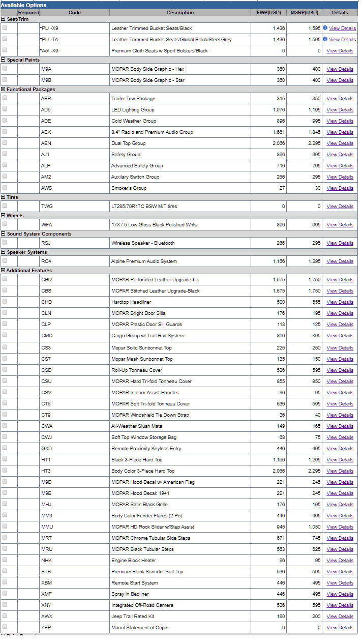Screen dimensions: 363x644
Task: View Details for Alpine Premium Audio System
Action: tap(340, 261)
